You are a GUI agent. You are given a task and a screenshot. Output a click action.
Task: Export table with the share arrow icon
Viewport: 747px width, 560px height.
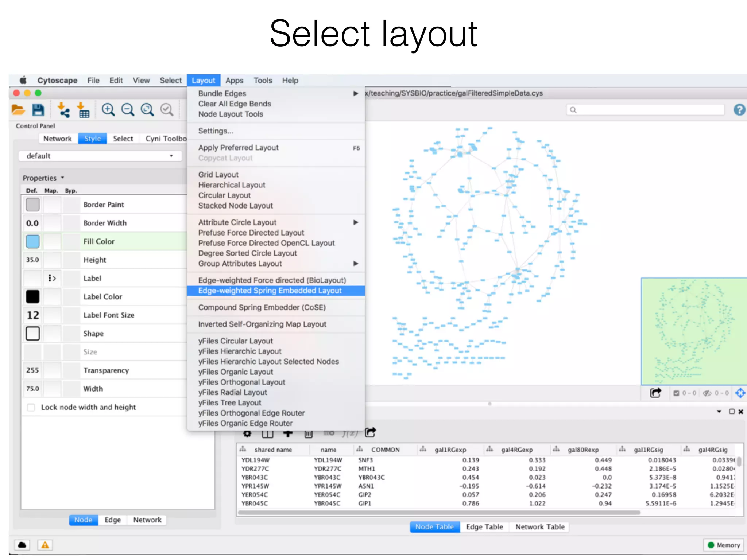point(370,432)
